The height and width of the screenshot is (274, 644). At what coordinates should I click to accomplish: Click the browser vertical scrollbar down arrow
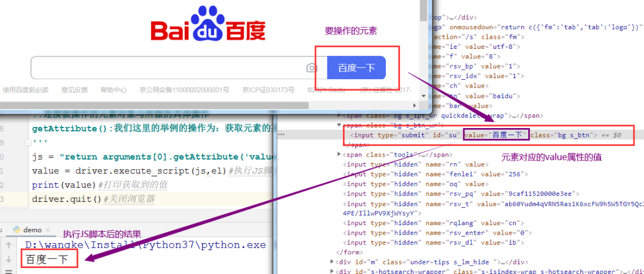[423, 95]
